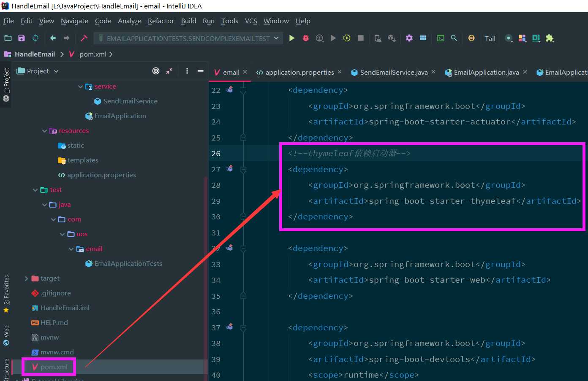Select SendEmailService in project tree
The height and width of the screenshot is (381, 588).
tap(130, 101)
